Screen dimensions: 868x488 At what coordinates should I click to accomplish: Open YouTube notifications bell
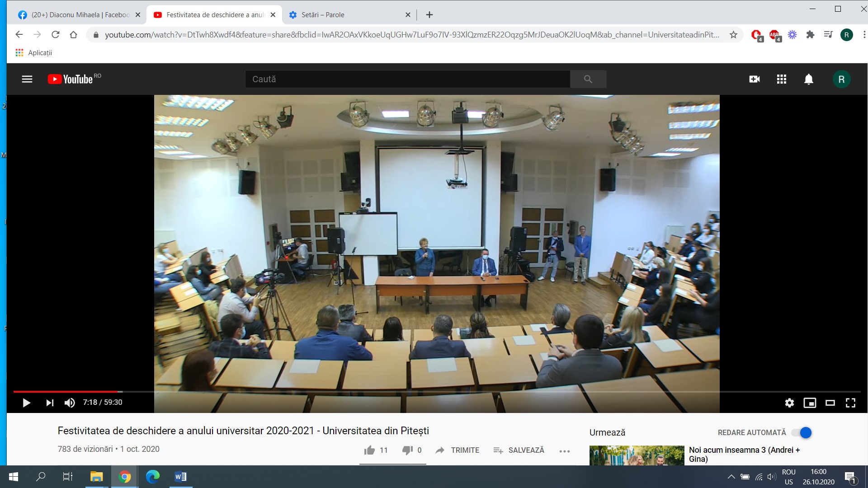click(x=808, y=79)
